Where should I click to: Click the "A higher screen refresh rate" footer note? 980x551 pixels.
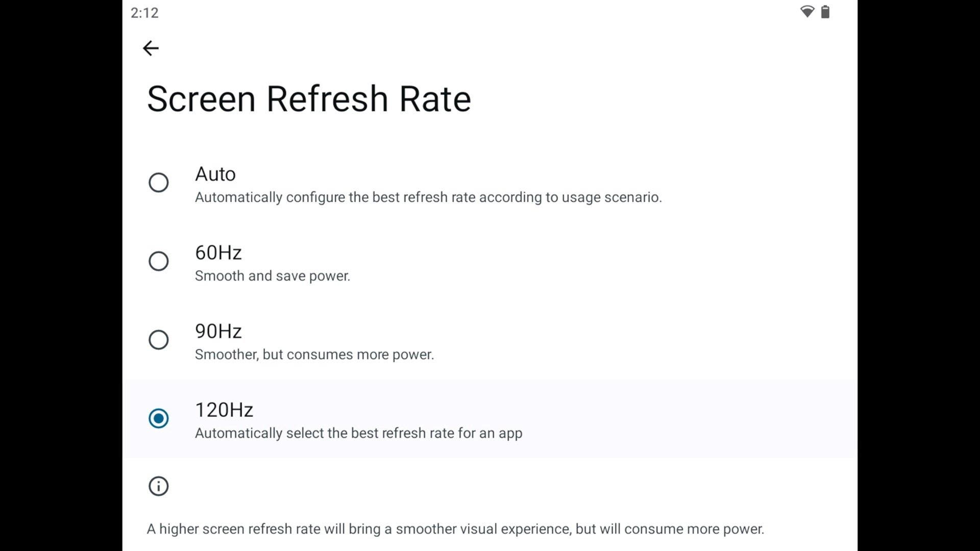pyautogui.click(x=455, y=529)
